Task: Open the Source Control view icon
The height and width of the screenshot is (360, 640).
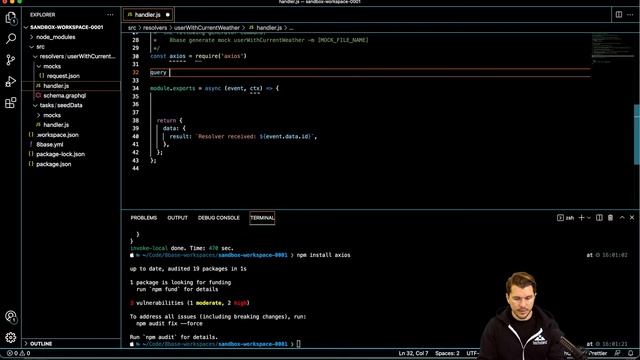Action: (x=11, y=60)
